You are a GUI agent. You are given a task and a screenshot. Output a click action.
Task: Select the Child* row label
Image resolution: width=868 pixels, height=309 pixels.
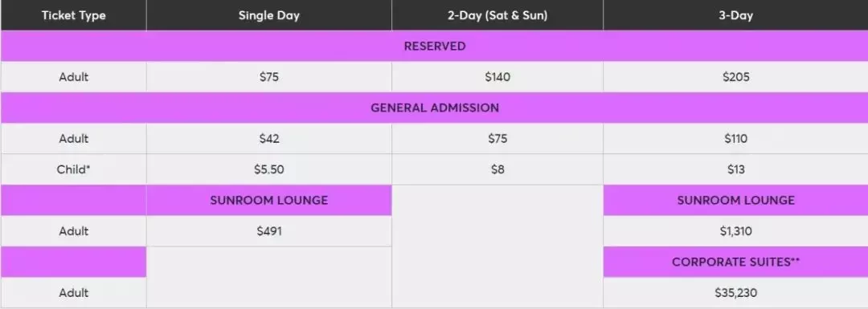click(74, 169)
